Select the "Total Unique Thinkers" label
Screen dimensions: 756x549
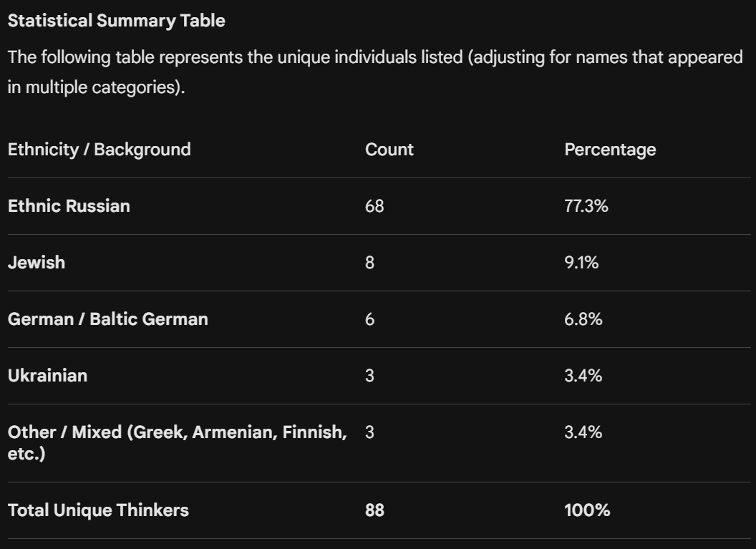[98, 510]
